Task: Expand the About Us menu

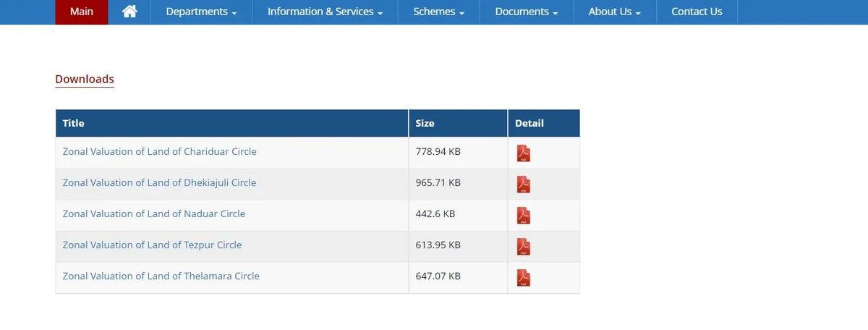Action: point(615,12)
